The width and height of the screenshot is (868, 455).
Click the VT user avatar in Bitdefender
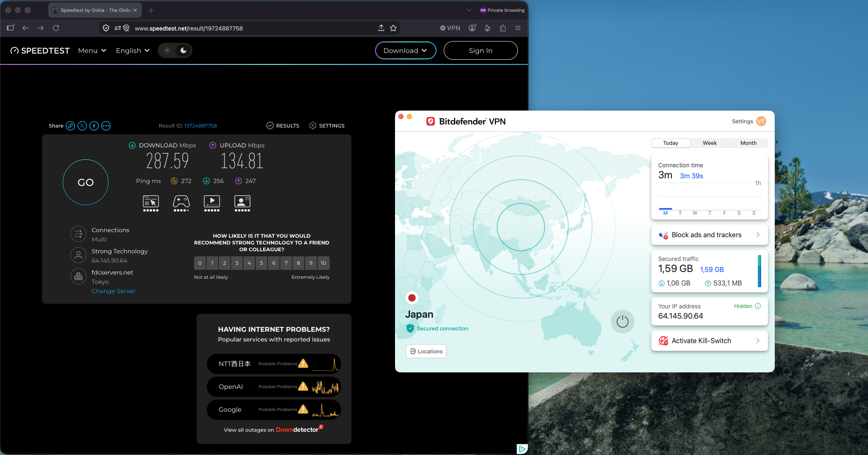tap(761, 121)
